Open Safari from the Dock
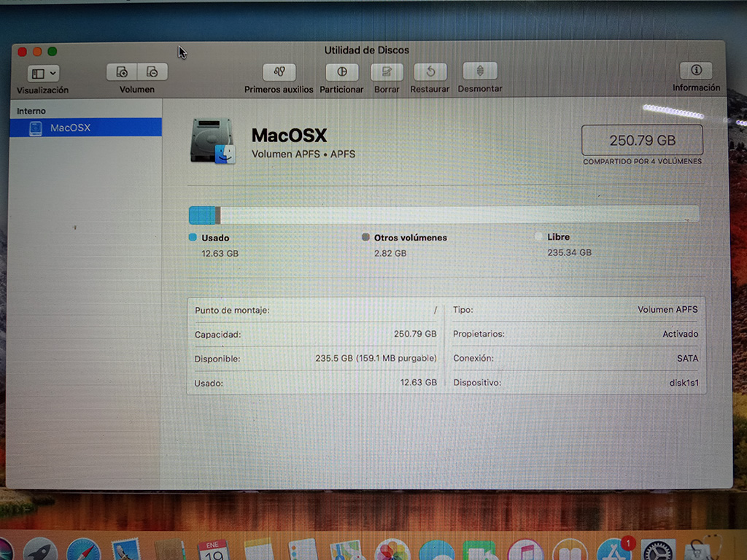The image size is (747, 560). click(84, 551)
